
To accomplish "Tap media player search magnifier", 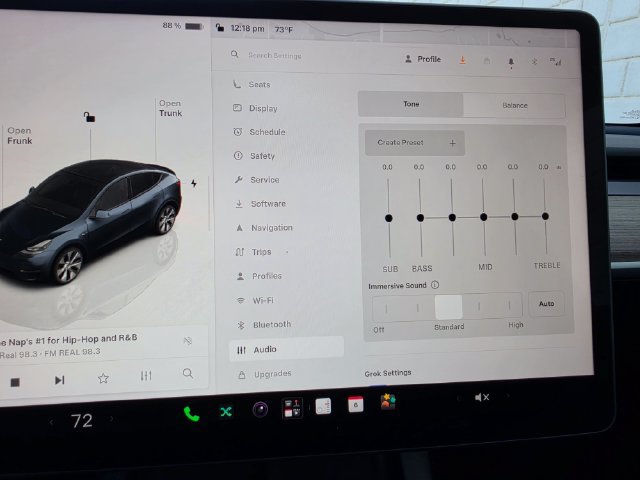I will pos(188,373).
